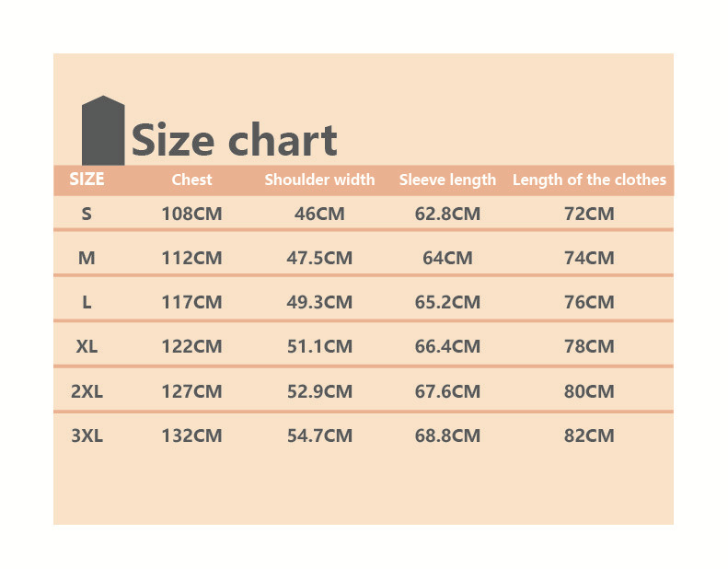Click the Sleeve length column header

click(x=447, y=180)
